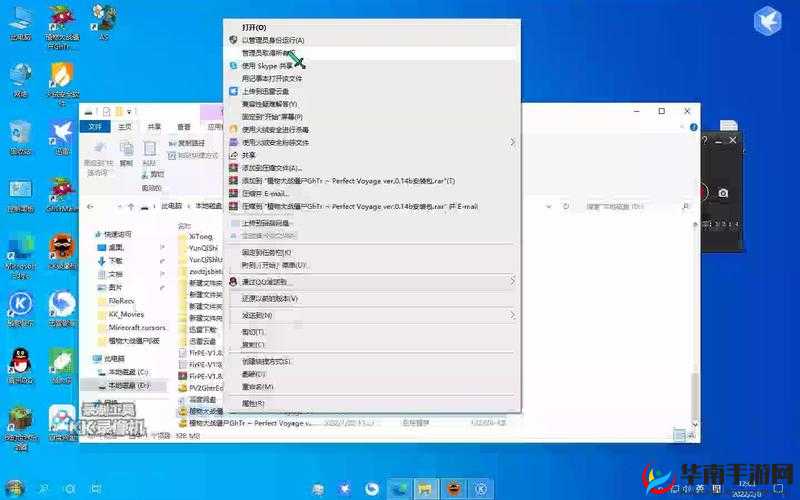This screenshot has width=800, height=500.
Task: Open Task View from the taskbar
Action: pos(95,488)
